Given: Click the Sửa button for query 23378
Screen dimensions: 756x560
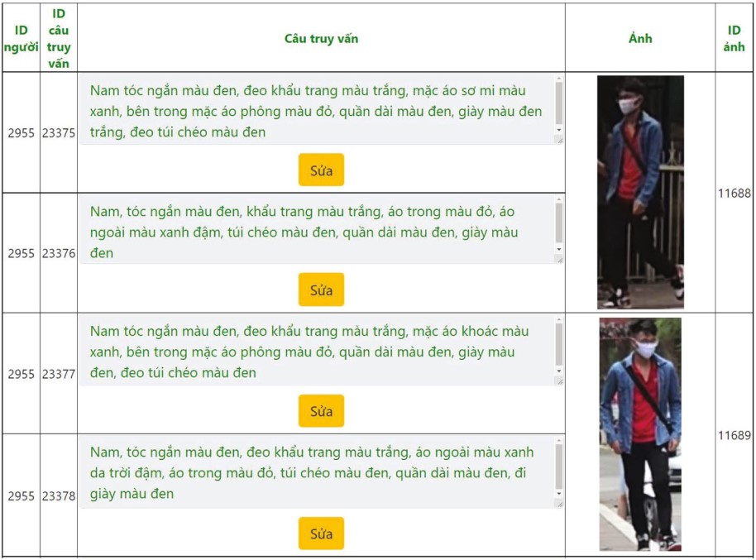Looking at the screenshot, I should click(x=321, y=534).
